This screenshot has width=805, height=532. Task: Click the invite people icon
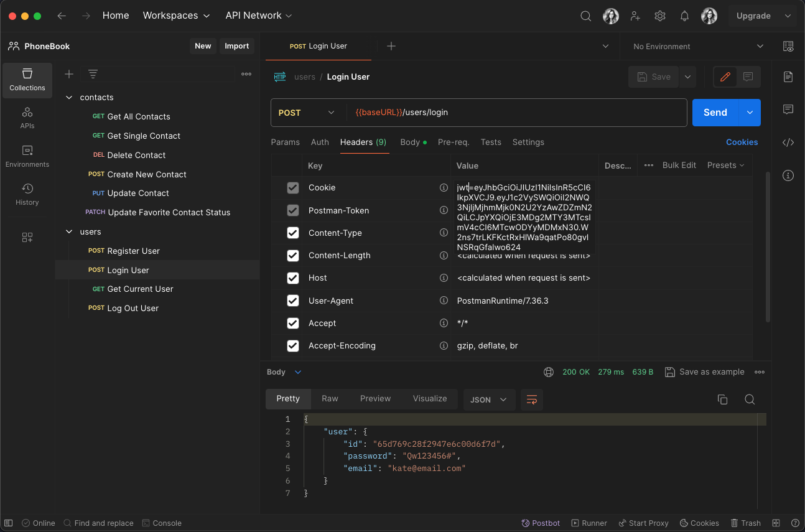635,16
